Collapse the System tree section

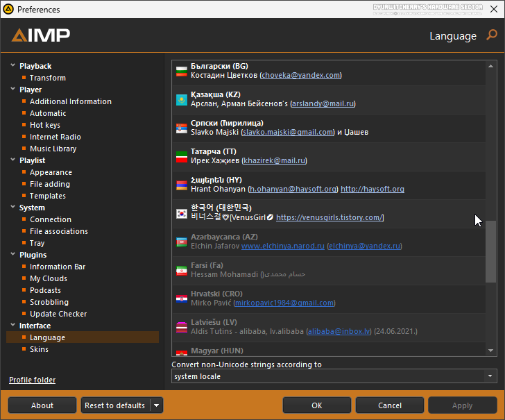point(13,207)
